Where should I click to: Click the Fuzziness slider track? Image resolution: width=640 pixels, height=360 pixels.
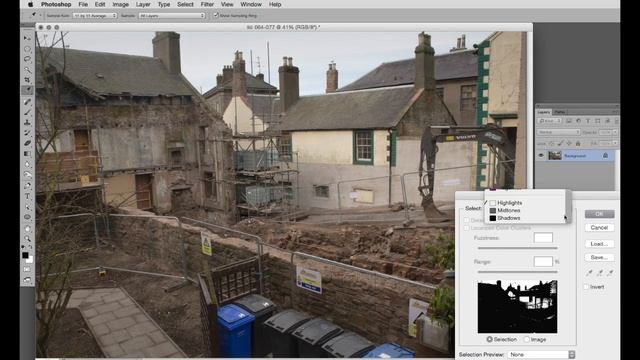click(x=518, y=248)
